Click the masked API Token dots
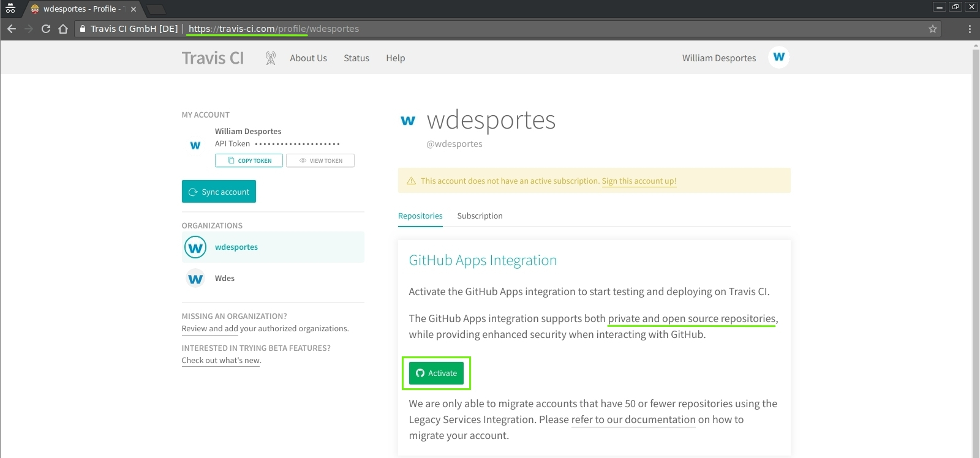This screenshot has width=980, height=458. [x=297, y=144]
